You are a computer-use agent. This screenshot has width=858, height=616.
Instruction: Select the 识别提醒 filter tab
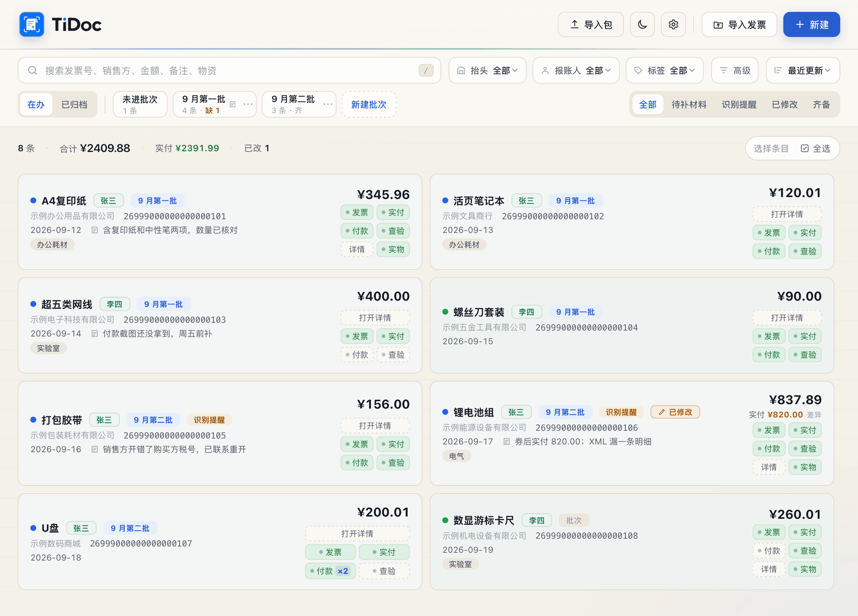(x=739, y=104)
